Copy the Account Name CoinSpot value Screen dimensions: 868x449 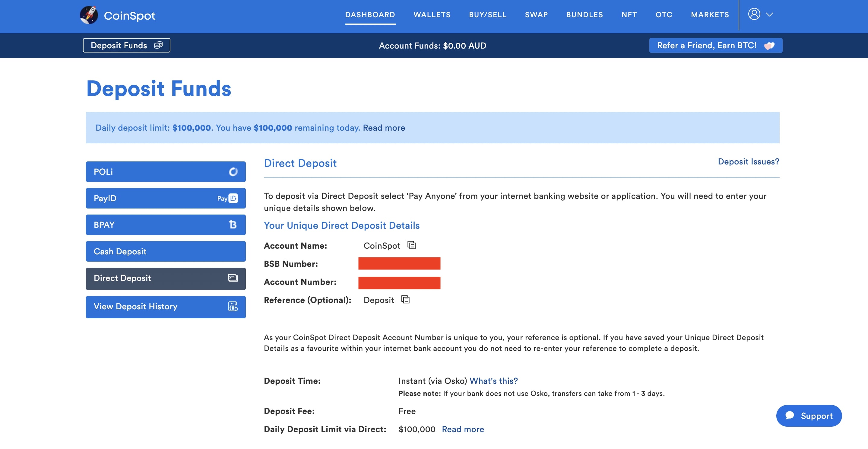coord(411,245)
